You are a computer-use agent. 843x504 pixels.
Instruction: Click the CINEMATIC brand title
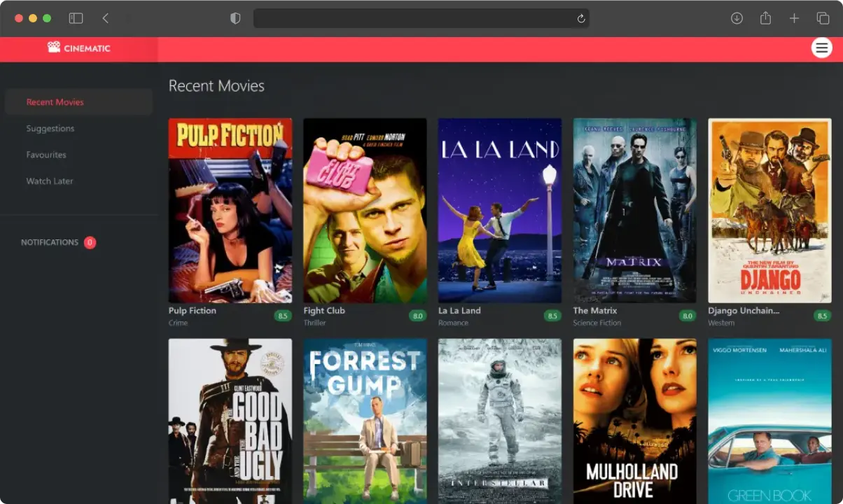coord(87,48)
